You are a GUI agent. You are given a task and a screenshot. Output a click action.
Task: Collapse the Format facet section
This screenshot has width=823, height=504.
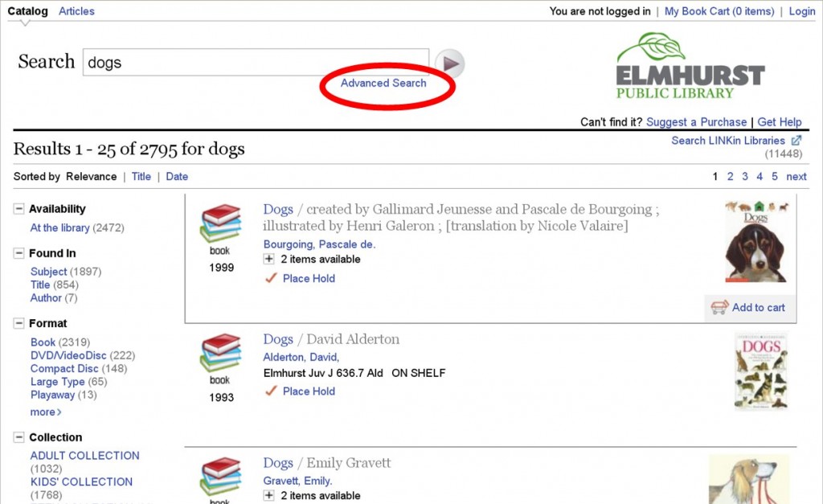(19, 323)
